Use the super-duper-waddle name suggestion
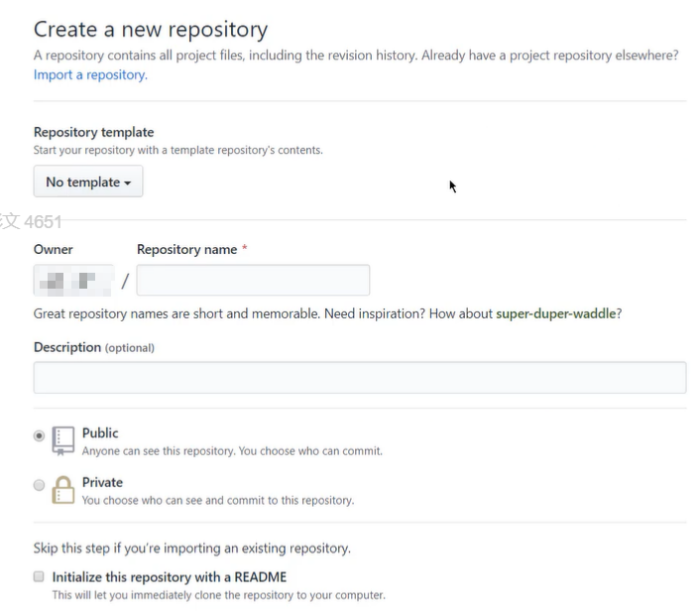The width and height of the screenshot is (700, 611). (x=556, y=314)
